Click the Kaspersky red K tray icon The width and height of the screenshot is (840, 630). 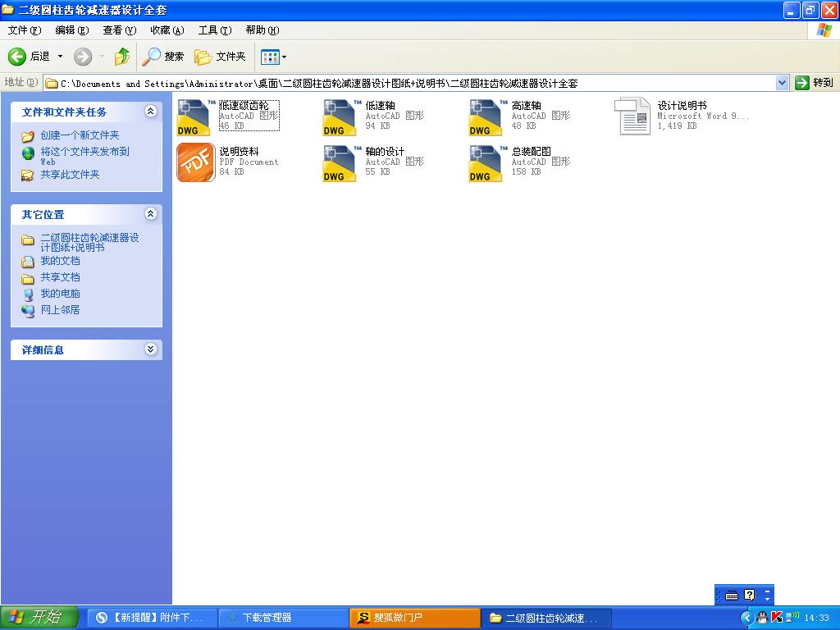(776, 618)
